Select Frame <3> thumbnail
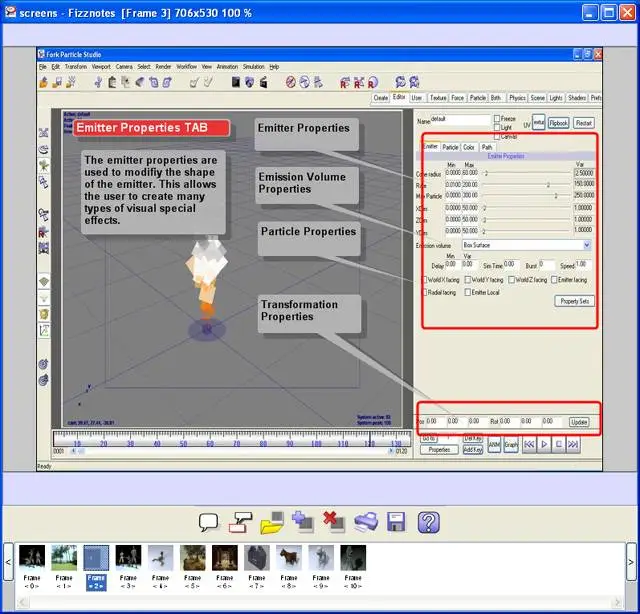Screen dimensions: 640x614 (128, 558)
